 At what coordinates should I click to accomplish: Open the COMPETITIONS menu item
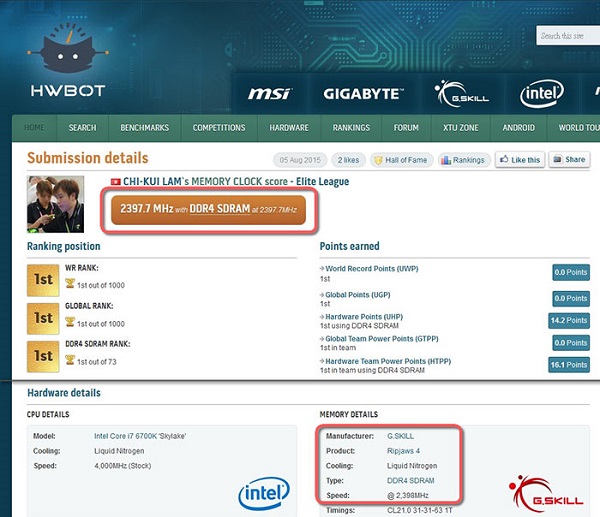(219, 128)
